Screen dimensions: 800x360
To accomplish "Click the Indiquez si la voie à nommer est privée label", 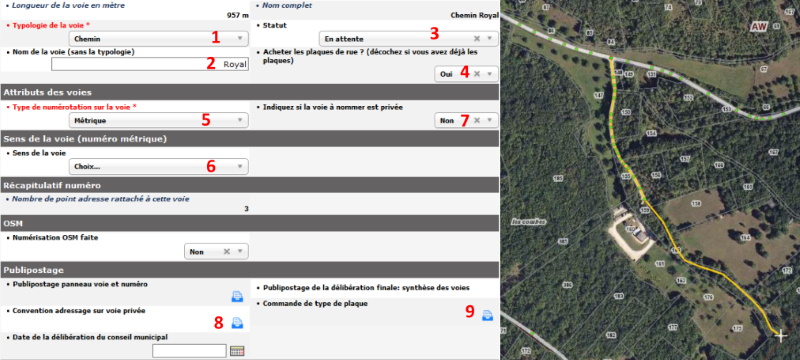I will [334, 107].
